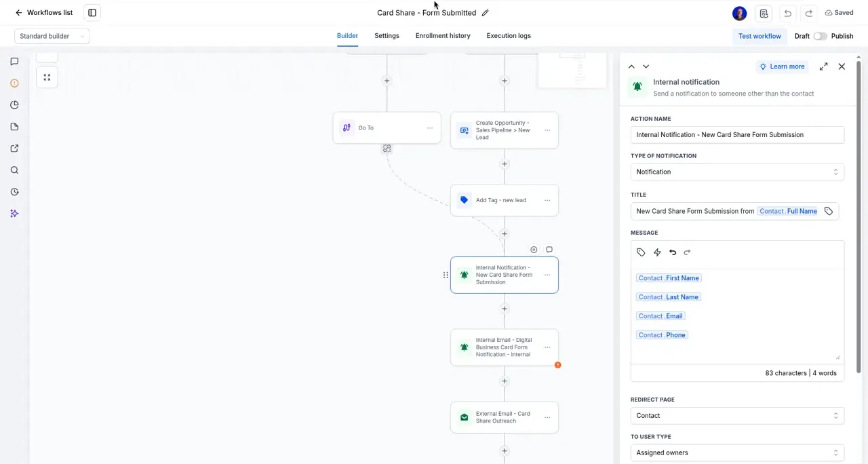This screenshot has height=464, width=868.
Task: Undo last workflow change in header
Action: point(787,13)
